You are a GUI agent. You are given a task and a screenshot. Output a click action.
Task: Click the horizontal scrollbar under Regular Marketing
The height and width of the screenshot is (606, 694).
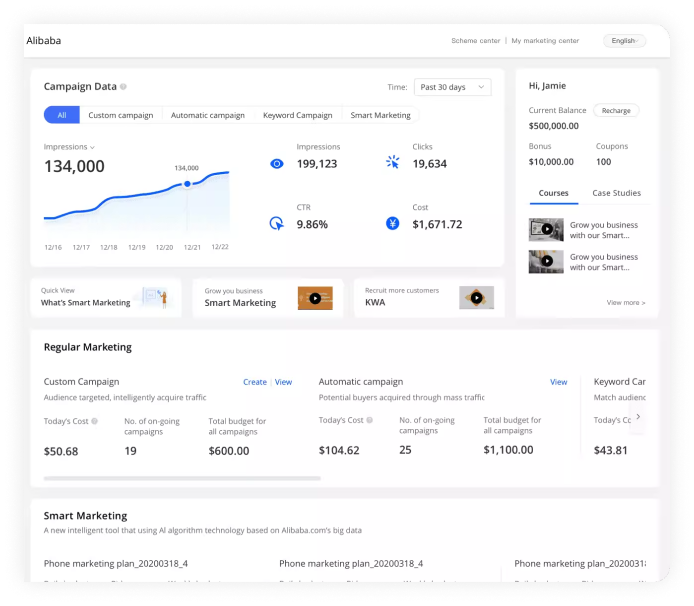tap(182, 478)
